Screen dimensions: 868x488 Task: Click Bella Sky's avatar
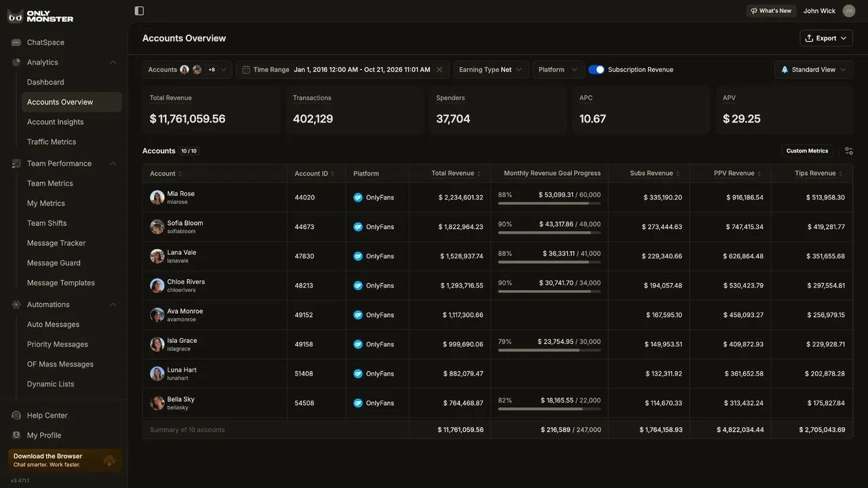tap(157, 403)
